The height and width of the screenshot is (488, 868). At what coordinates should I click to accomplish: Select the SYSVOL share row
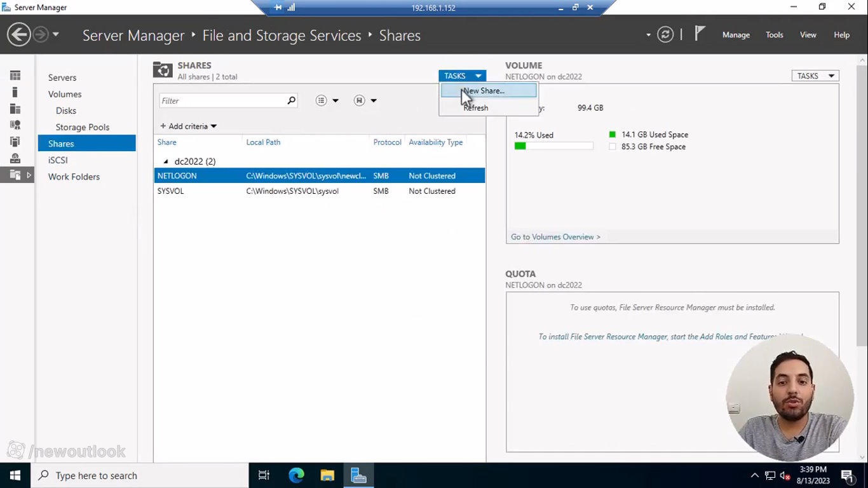pyautogui.click(x=320, y=191)
